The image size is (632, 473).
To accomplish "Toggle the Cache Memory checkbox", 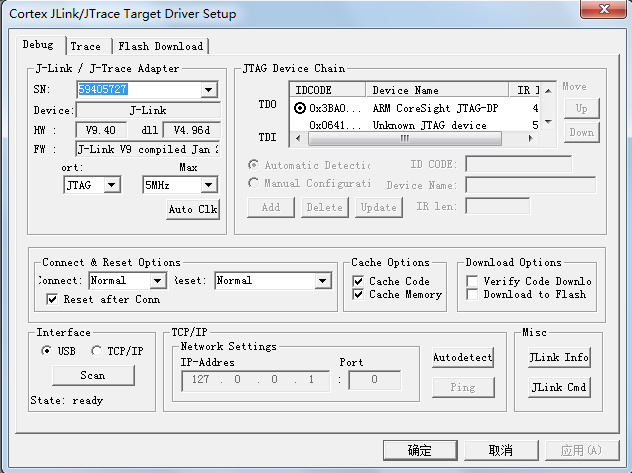I will [x=358, y=294].
